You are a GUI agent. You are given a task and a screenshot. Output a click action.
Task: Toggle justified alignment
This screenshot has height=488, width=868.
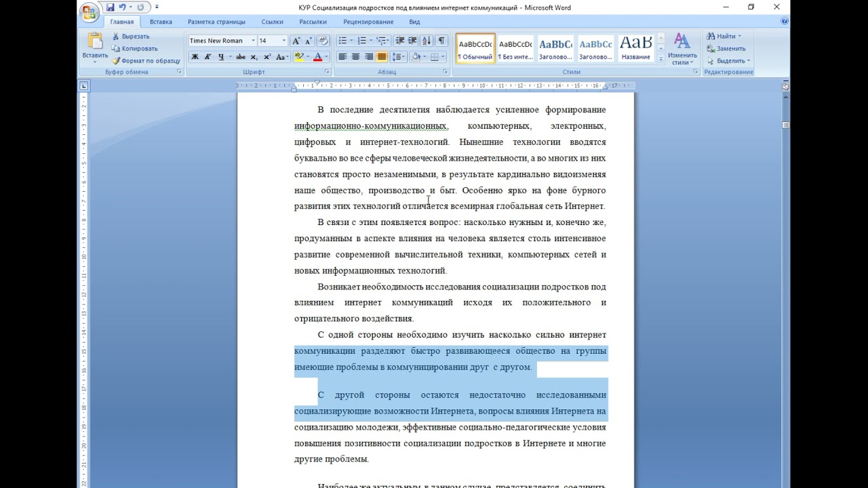[382, 57]
